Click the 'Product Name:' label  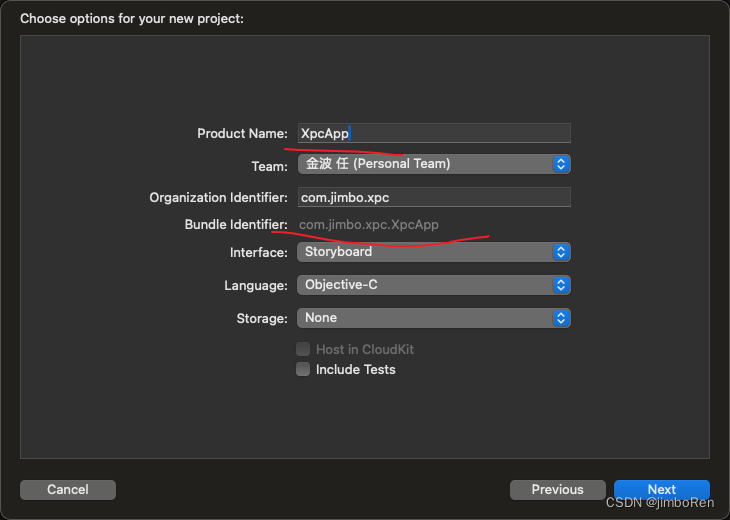tap(243, 134)
